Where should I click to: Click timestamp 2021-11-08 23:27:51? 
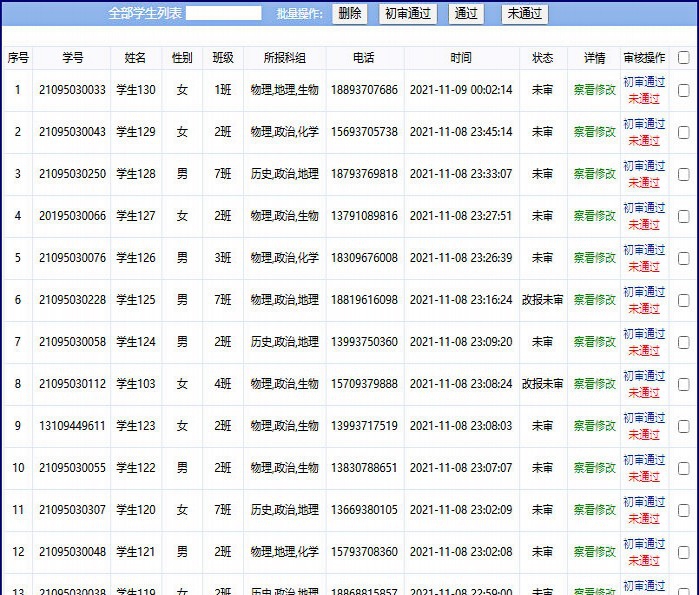461,216
